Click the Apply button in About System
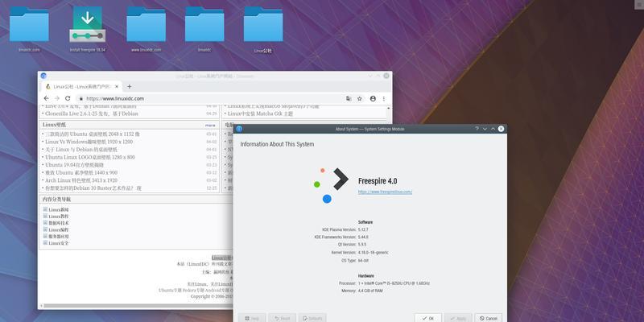Image resolution: width=644 pixels, height=322 pixels. (x=458, y=318)
